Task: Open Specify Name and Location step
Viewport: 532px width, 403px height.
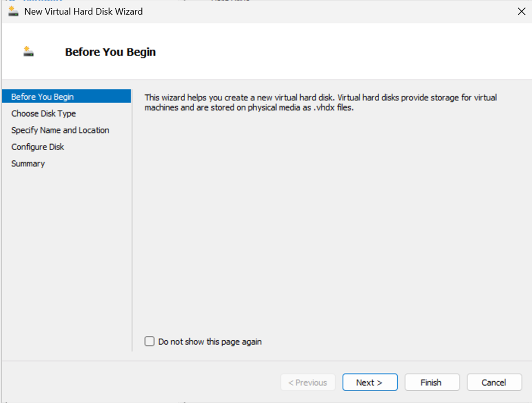Action: coord(60,130)
